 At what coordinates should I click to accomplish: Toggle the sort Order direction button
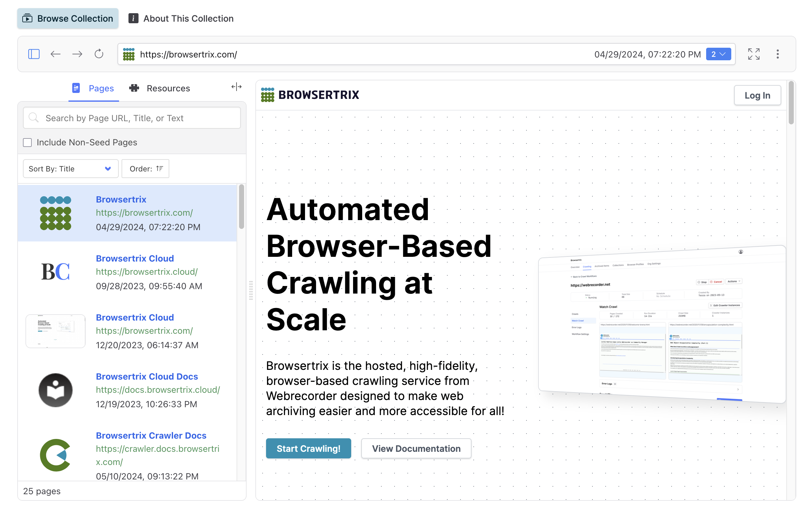tap(145, 169)
